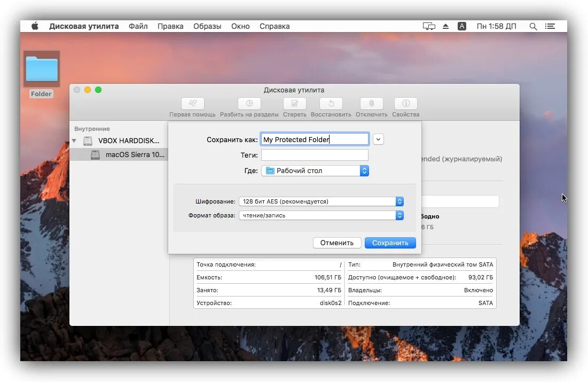Click the Partition (Разбить на разделы) toolbar icon
Screen dimensions: 588x382
click(x=249, y=103)
